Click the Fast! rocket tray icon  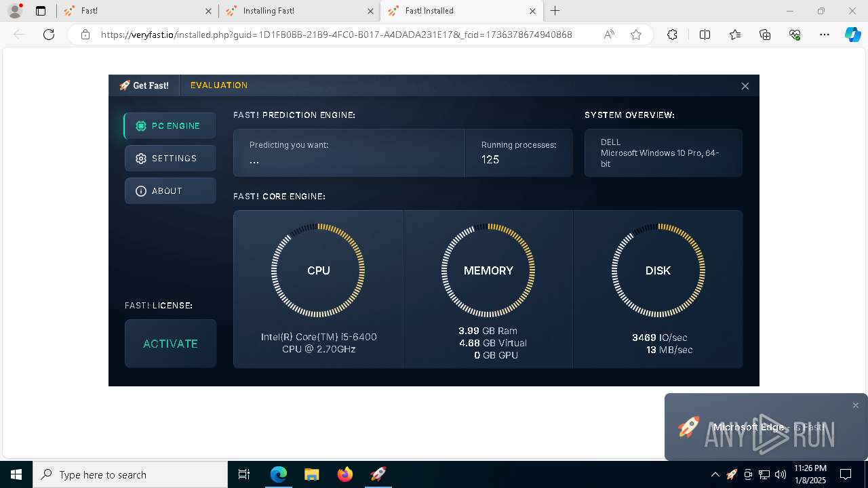732,474
